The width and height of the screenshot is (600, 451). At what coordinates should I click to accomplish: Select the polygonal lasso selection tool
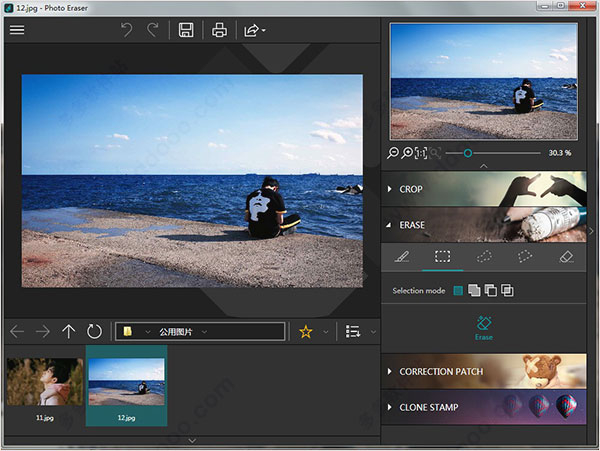(x=525, y=257)
